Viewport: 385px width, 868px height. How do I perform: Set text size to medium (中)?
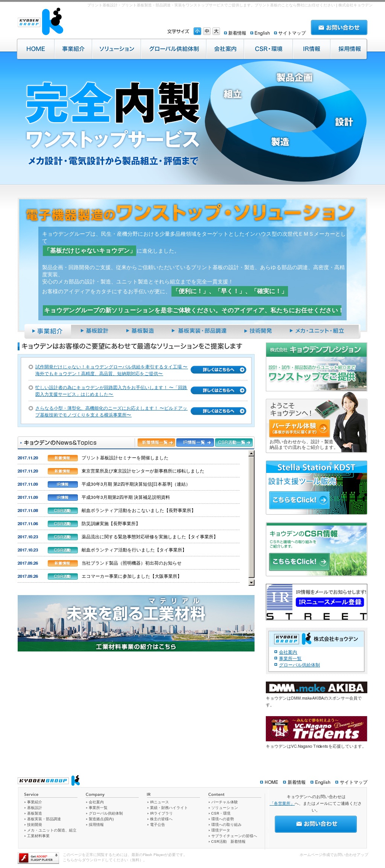click(207, 31)
